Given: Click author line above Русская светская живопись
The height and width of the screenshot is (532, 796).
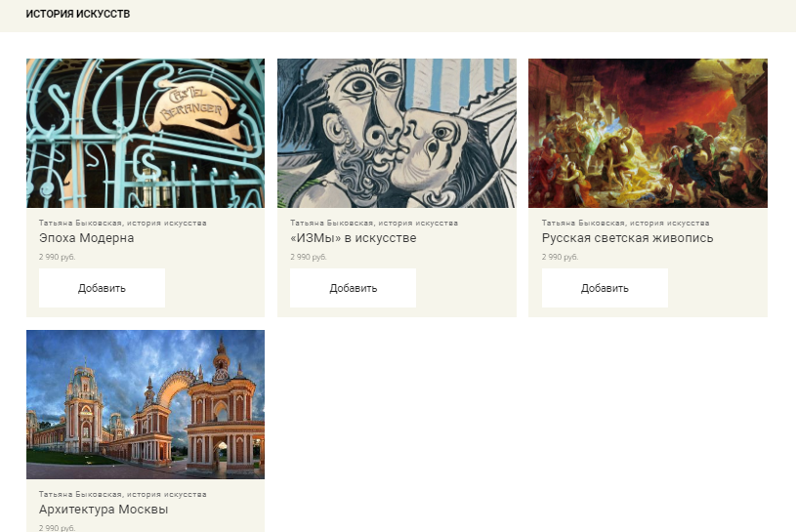Looking at the screenshot, I should click(x=625, y=223).
